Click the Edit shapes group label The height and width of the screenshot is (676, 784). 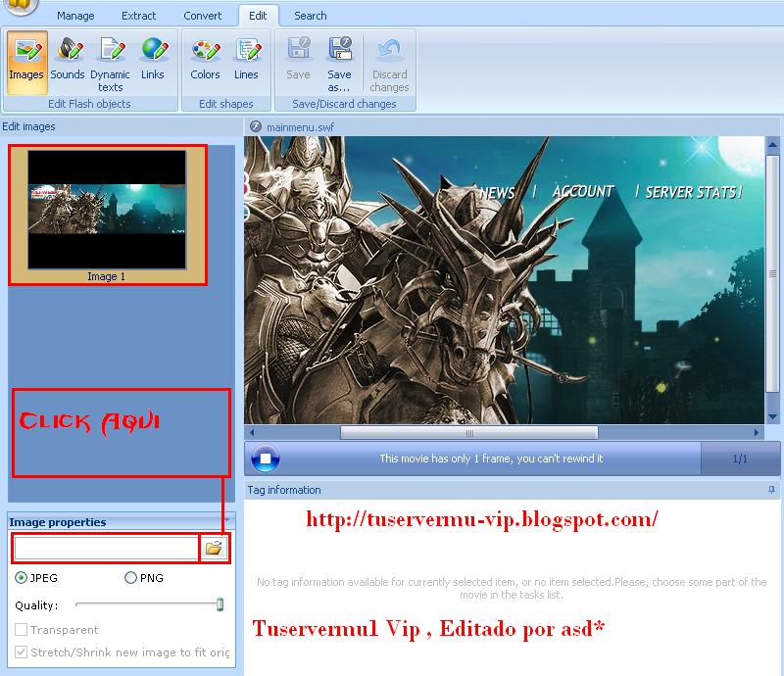coord(226,104)
